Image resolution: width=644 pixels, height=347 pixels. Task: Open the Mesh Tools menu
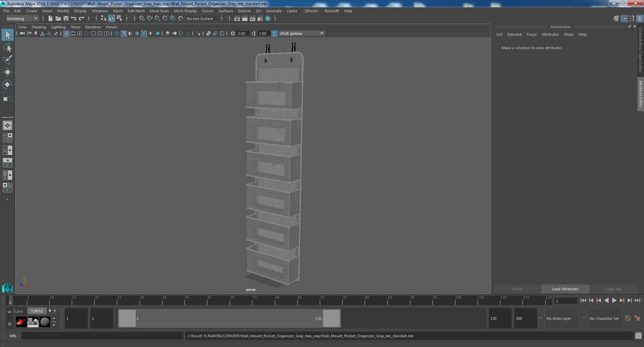(x=159, y=11)
